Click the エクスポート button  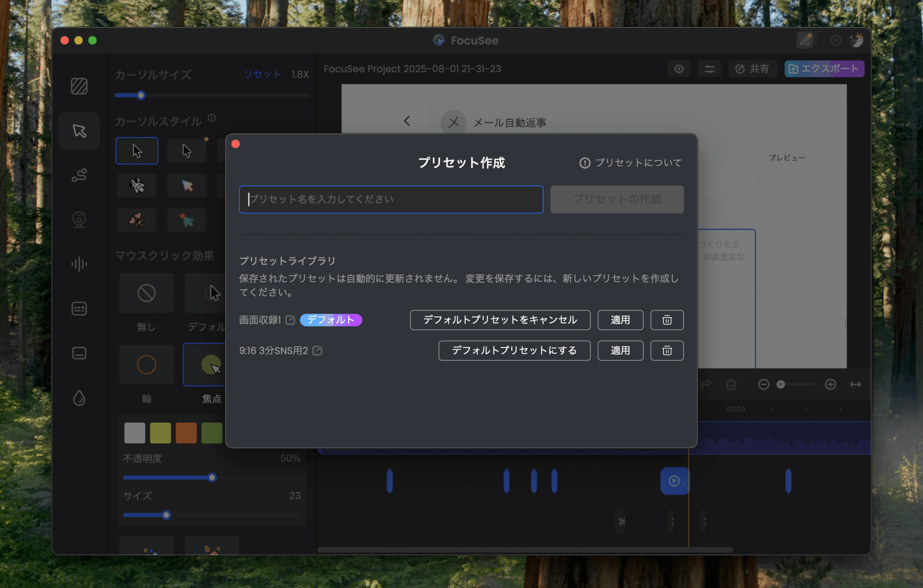(x=824, y=69)
